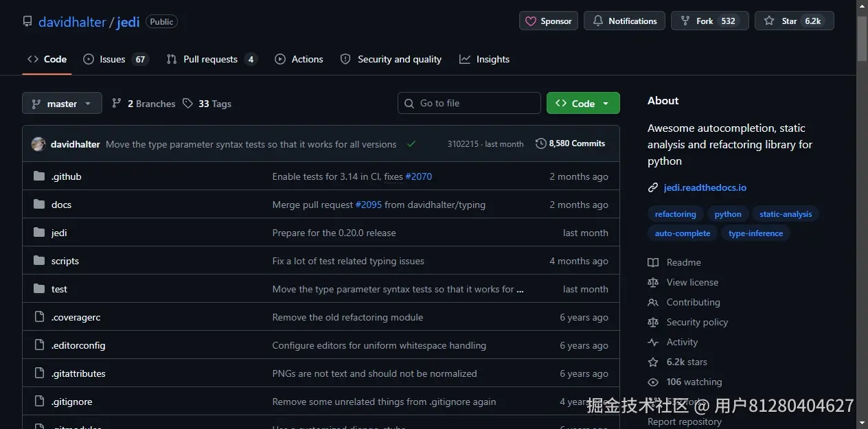Viewport: 868px width, 429px height.
Task: View the 33 Tags link
Action: click(x=207, y=104)
